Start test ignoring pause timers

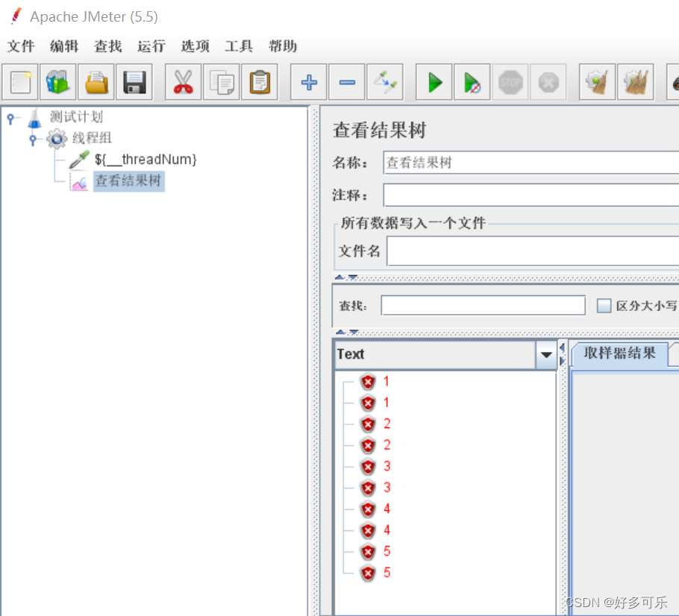[472, 82]
